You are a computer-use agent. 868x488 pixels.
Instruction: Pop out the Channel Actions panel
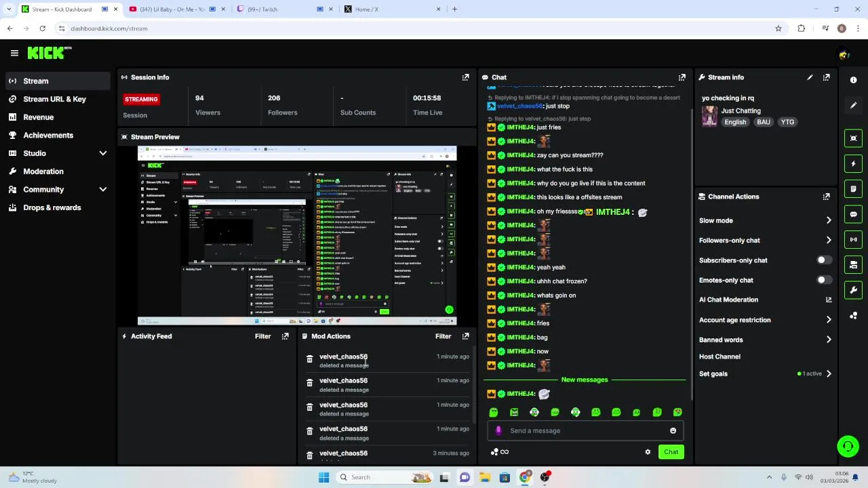826,197
